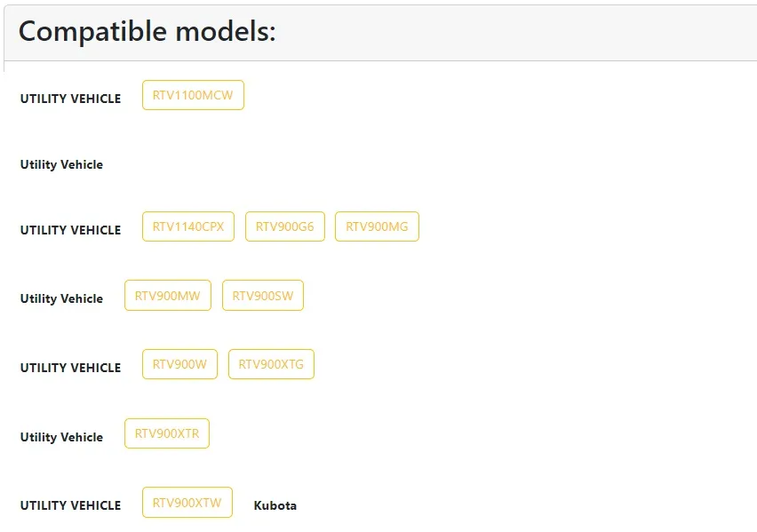Click Utility Vehicle label beside RTV900MW

(x=61, y=298)
